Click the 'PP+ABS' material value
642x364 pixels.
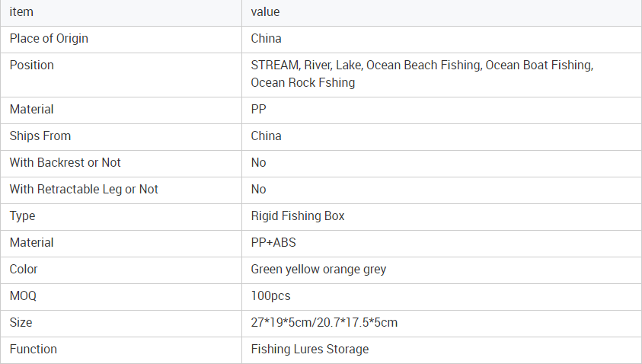pos(273,242)
